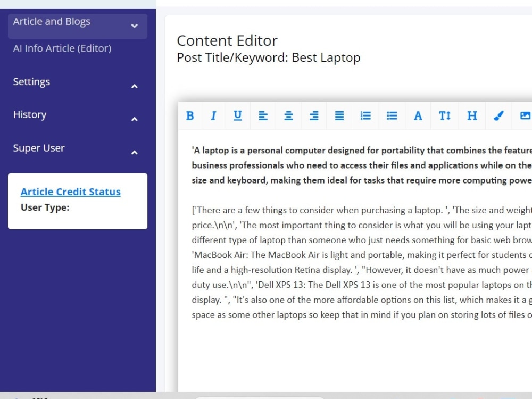Open the Article Credit Status link
532x399 pixels.
(71, 192)
